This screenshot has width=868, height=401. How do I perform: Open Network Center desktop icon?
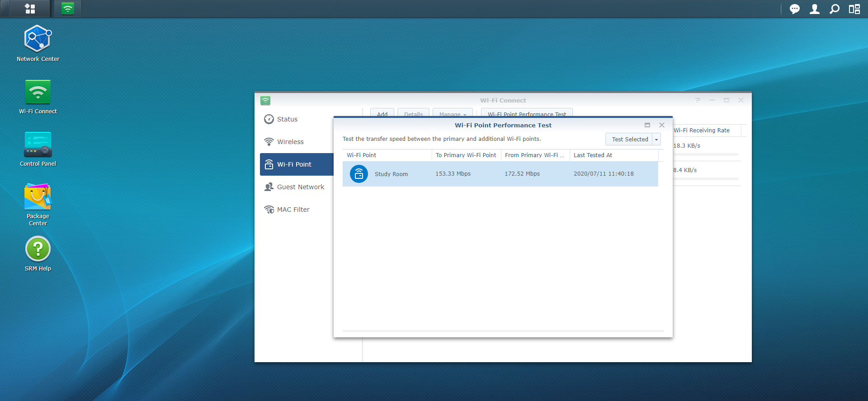coord(38,43)
